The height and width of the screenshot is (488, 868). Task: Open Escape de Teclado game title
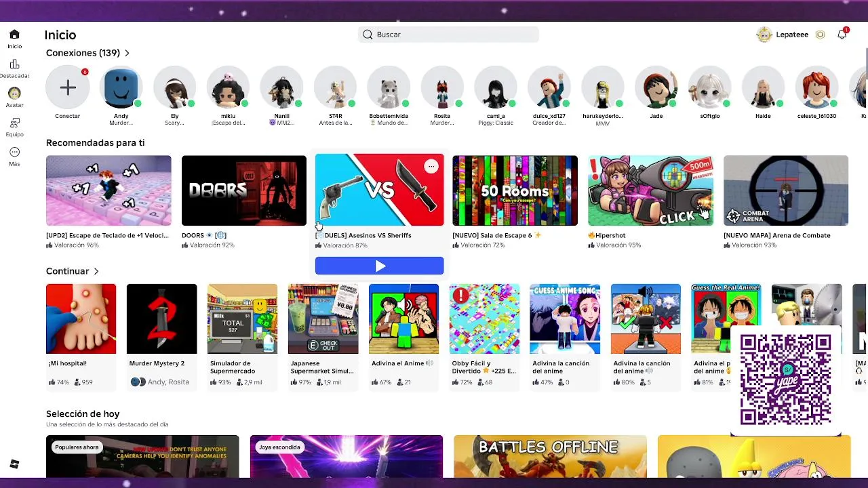[x=107, y=235]
